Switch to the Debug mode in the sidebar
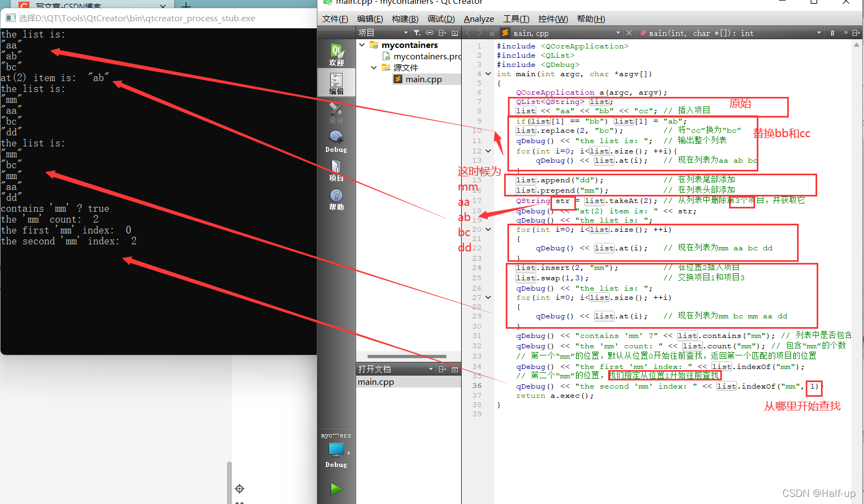The image size is (864, 504). (x=336, y=141)
